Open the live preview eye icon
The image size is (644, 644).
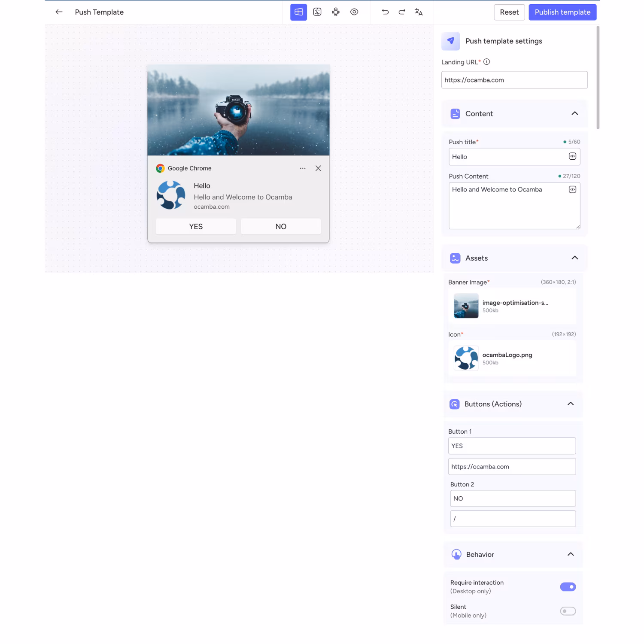pyautogui.click(x=354, y=12)
